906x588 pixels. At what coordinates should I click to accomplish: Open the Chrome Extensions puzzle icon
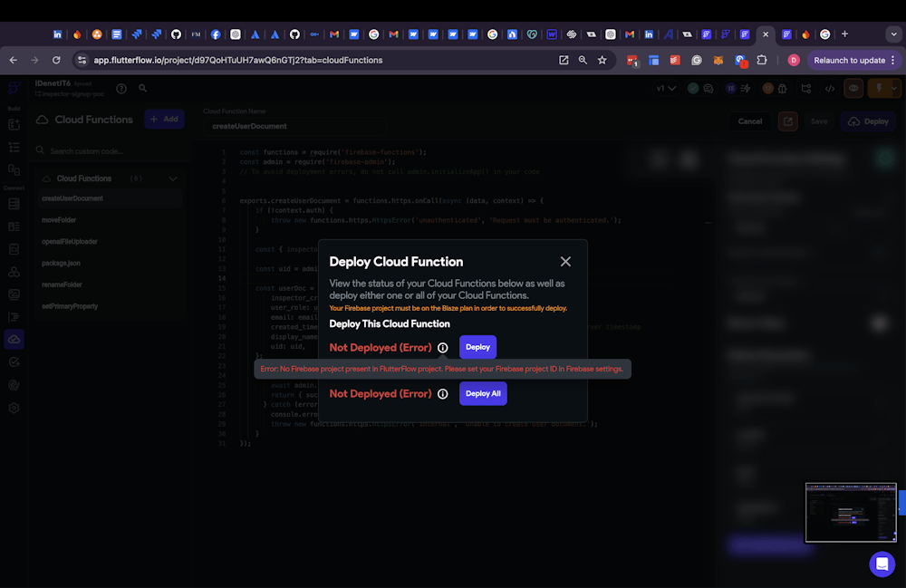point(762,60)
